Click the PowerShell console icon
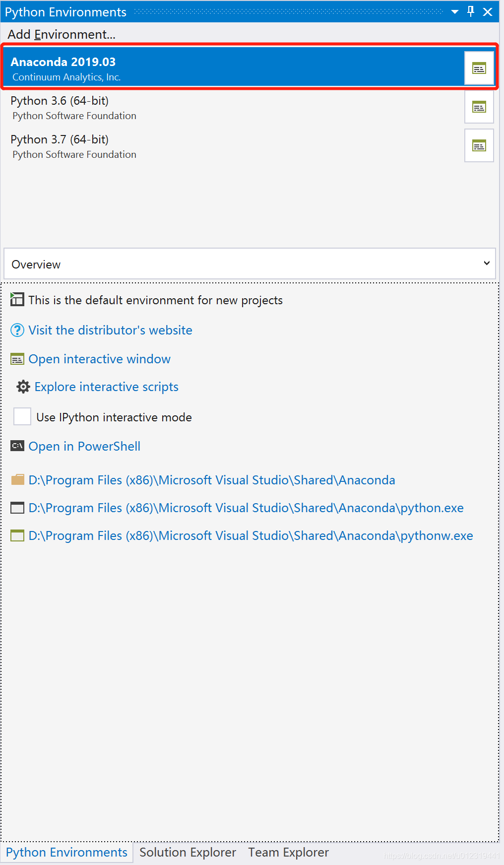 click(x=17, y=446)
